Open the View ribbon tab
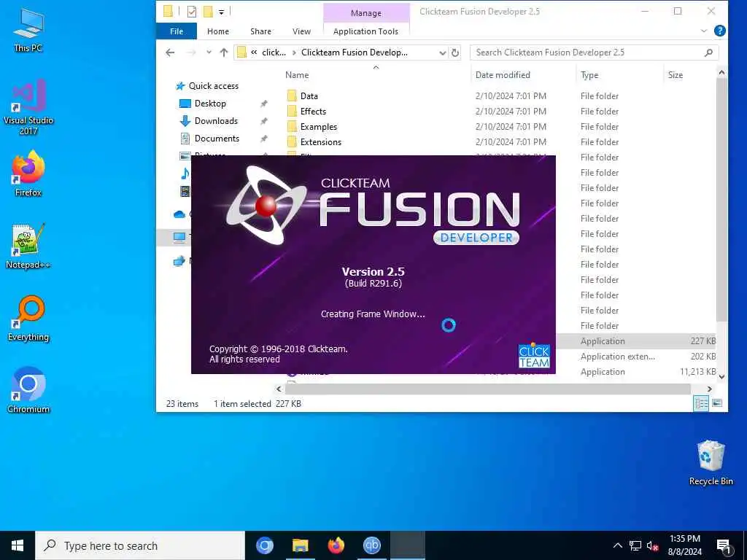Screen dimensions: 747x560 pos(301,31)
